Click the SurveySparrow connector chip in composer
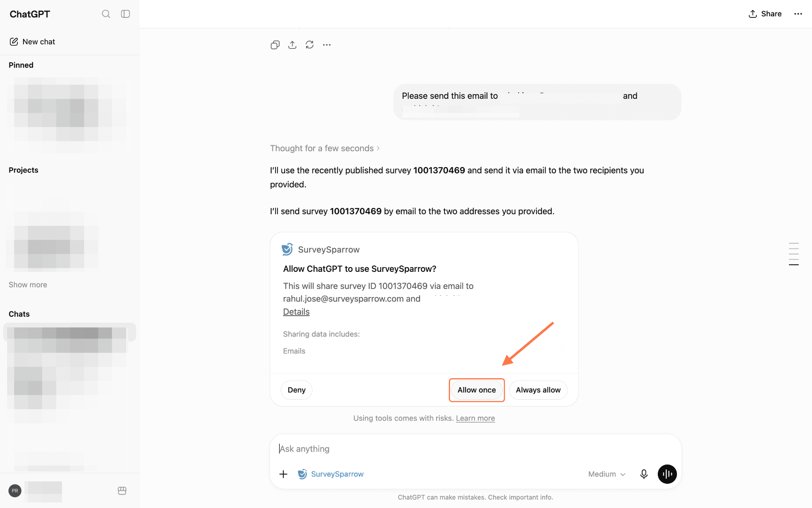The width and height of the screenshot is (812, 508). click(331, 474)
